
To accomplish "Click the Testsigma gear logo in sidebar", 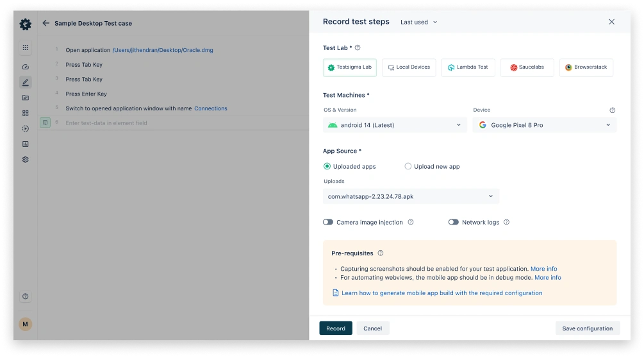I will [25, 24].
